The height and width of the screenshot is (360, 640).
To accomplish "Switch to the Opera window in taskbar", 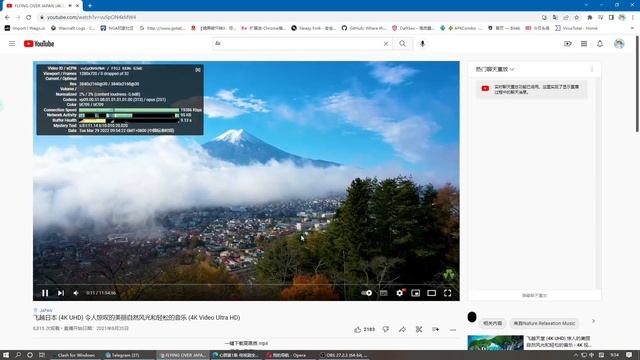I will tap(289, 355).
